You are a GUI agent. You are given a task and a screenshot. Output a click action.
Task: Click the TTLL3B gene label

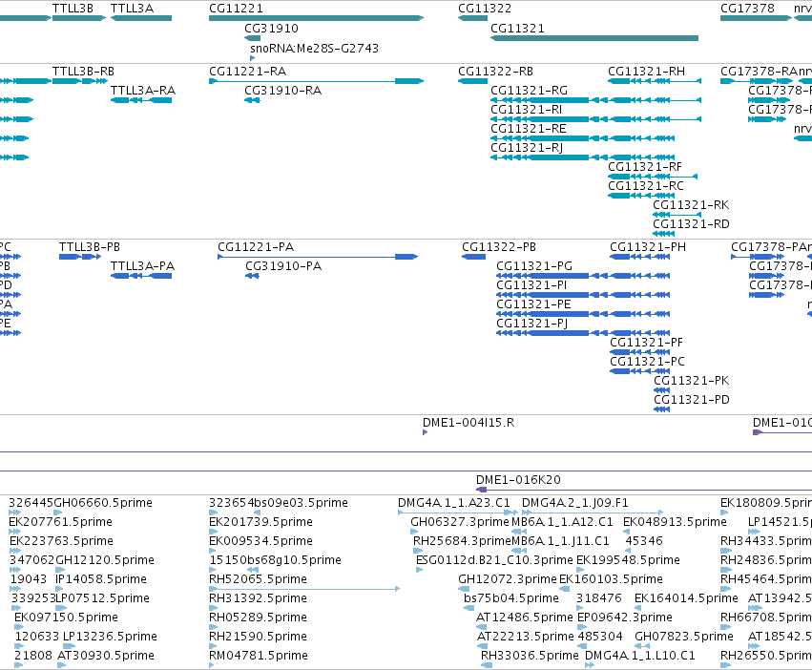[x=73, y=9]
